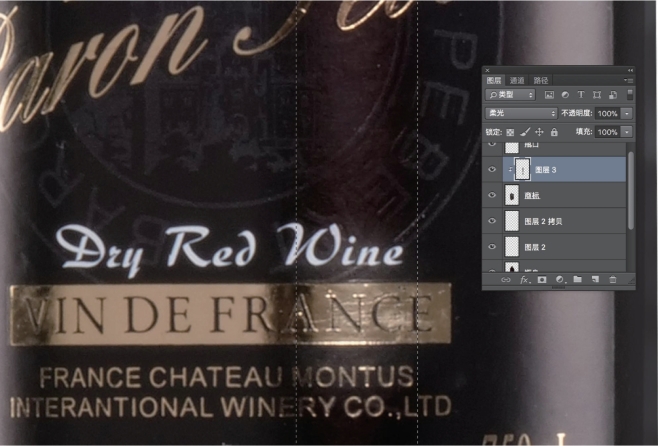Click the 填充 100% value field

pos(608,132)
